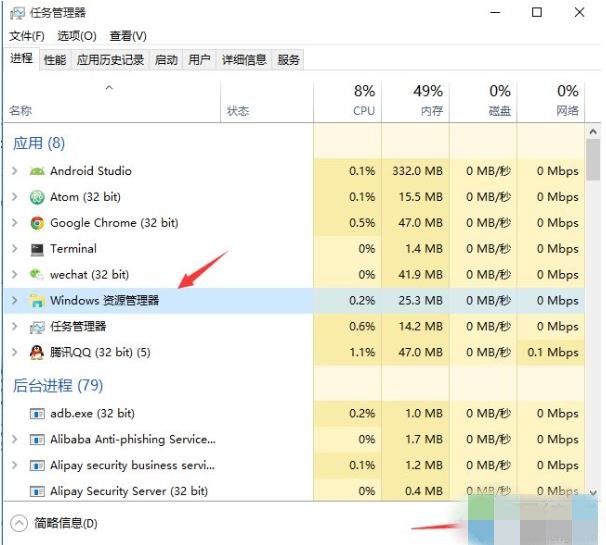Screen dimensions: 606x545
Task: Expand the Terminal process group
Action: (x=14, y=249)
